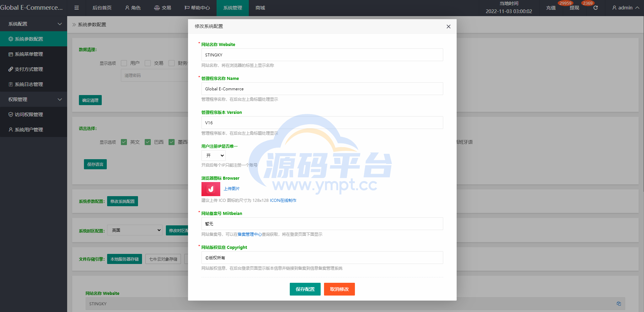Click 充值 notification in top bar
The image size is (644, 312).
point(551,8)
